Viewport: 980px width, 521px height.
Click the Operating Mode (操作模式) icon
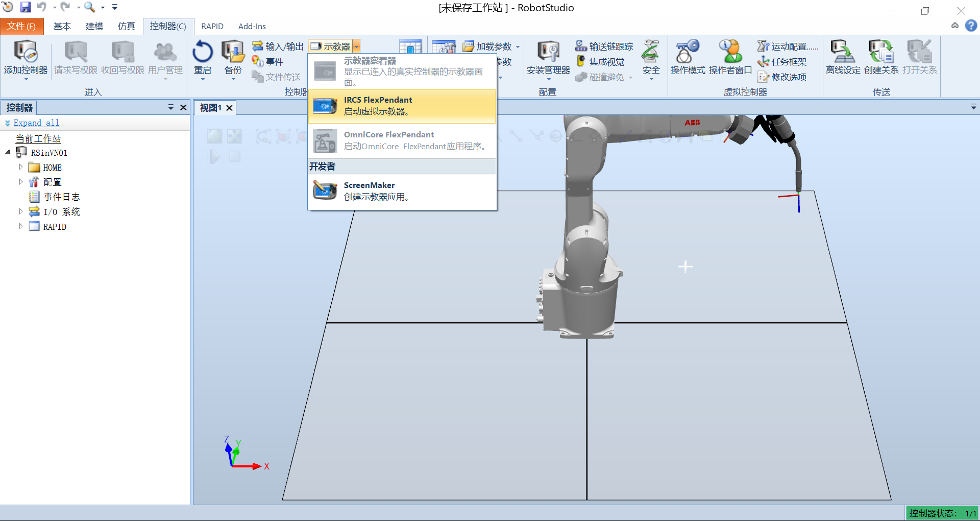coord(687,52)
